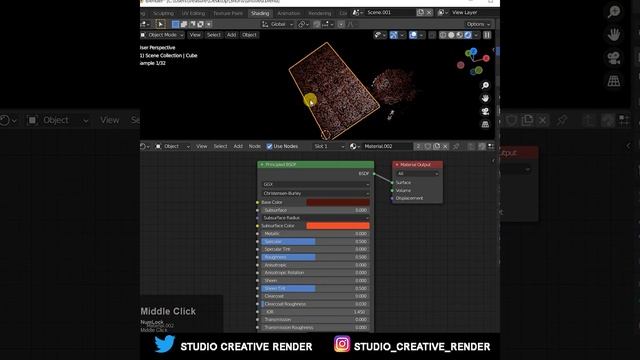Click the blue Z axis gizmo
This screenshot has height=360, width=640.
pos(473,51)
